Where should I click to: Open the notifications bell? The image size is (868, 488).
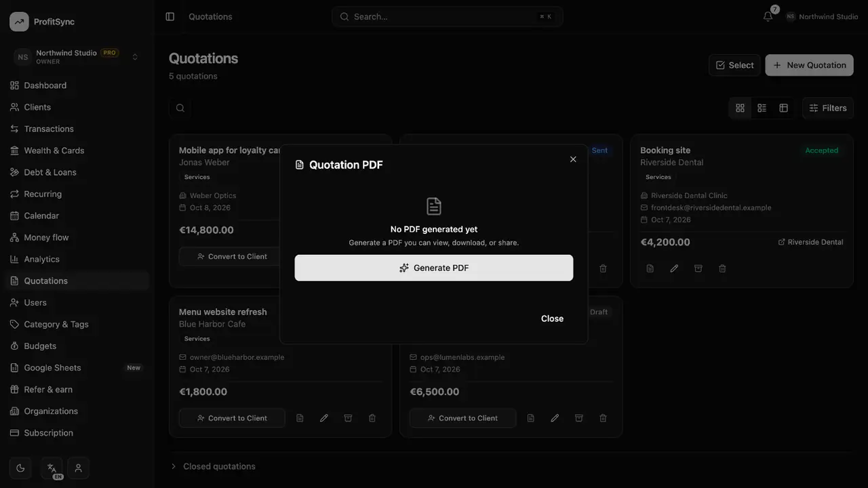click(x=768, y=16)
